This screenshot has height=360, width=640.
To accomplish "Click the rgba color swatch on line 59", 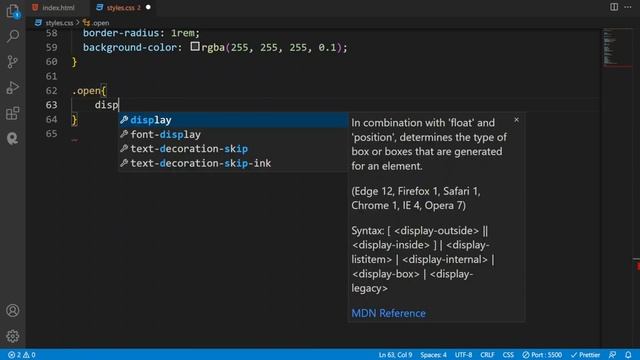I will (195, 47).
